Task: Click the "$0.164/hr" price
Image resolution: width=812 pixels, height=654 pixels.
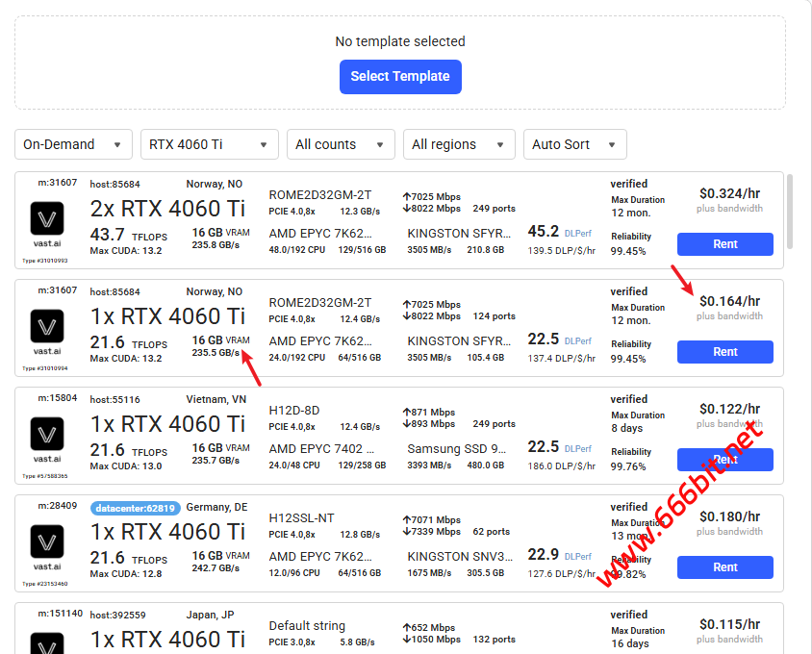Action: 729,301
